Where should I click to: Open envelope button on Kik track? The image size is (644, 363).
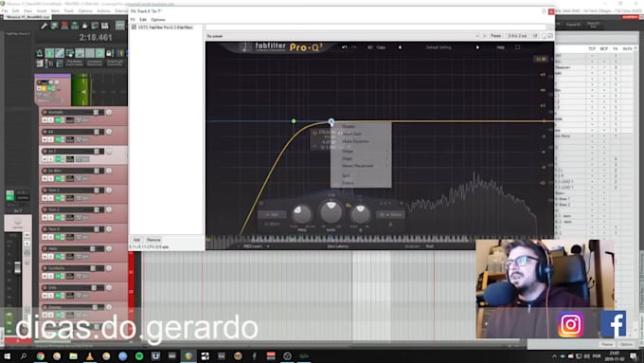click(x=70, y=139)
